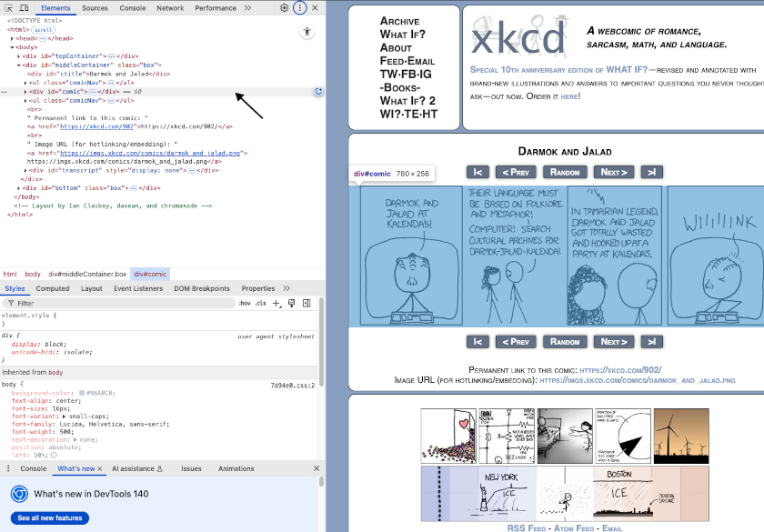Click the AI assistance icon beside comic div
Image resolution: width=764 pixels, height=532 pixels.
tap(317, 92)
